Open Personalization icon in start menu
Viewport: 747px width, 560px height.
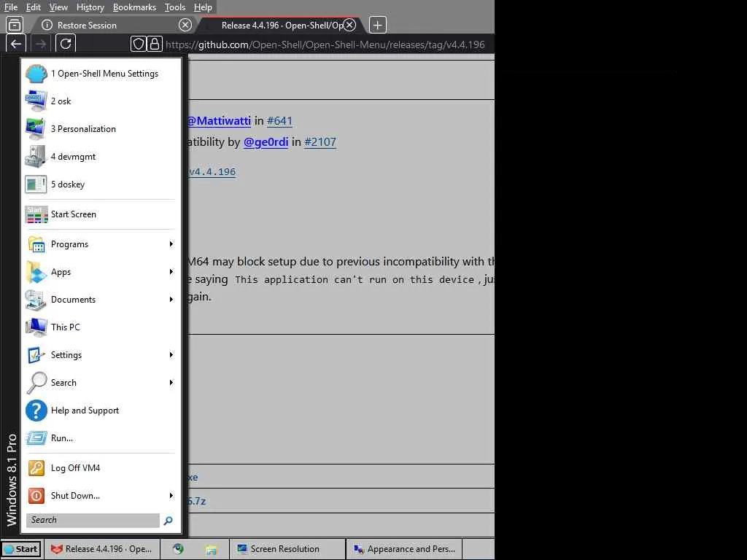click(36, 128)
